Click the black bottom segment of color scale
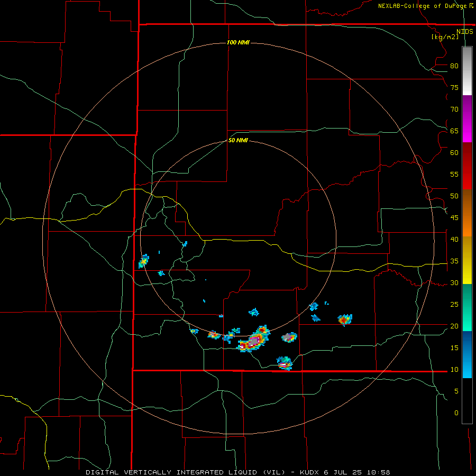Screen dimensions: 476x476 point(467,401)
